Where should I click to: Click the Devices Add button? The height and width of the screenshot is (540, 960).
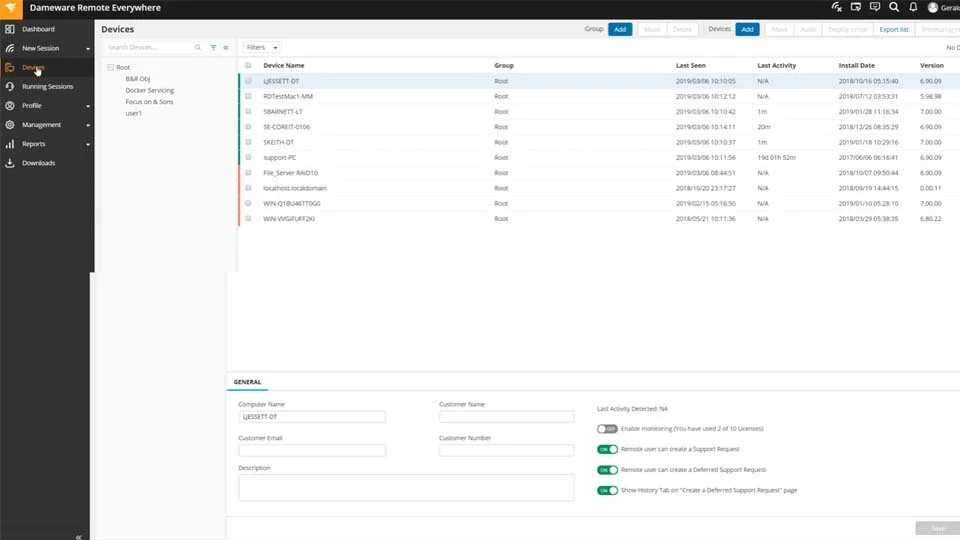click(747, 29)
